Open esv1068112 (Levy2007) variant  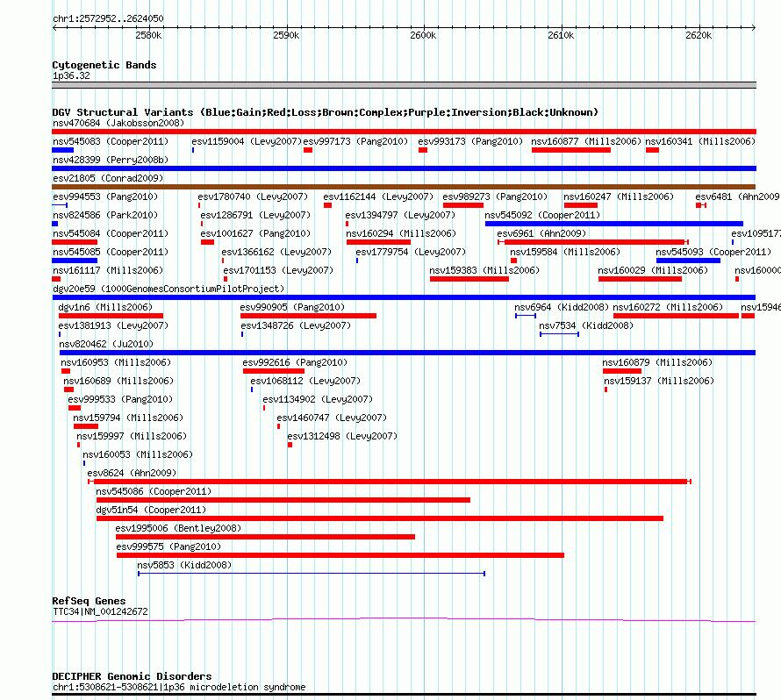point(252,389)
